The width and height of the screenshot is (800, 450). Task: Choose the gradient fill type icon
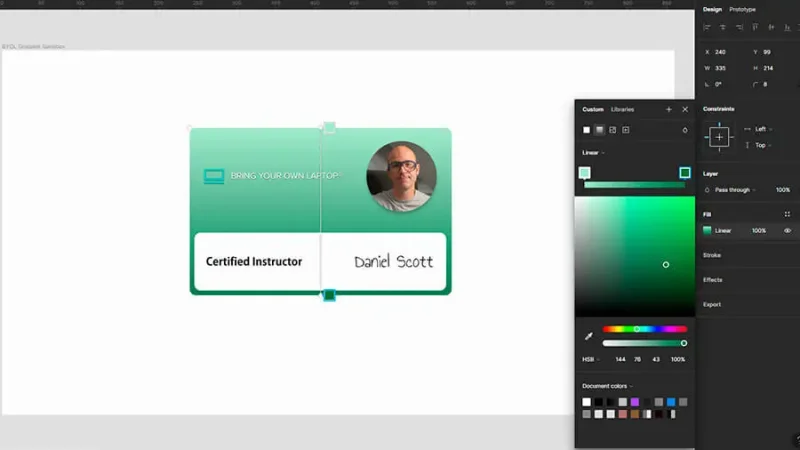[x=599, y=130]
